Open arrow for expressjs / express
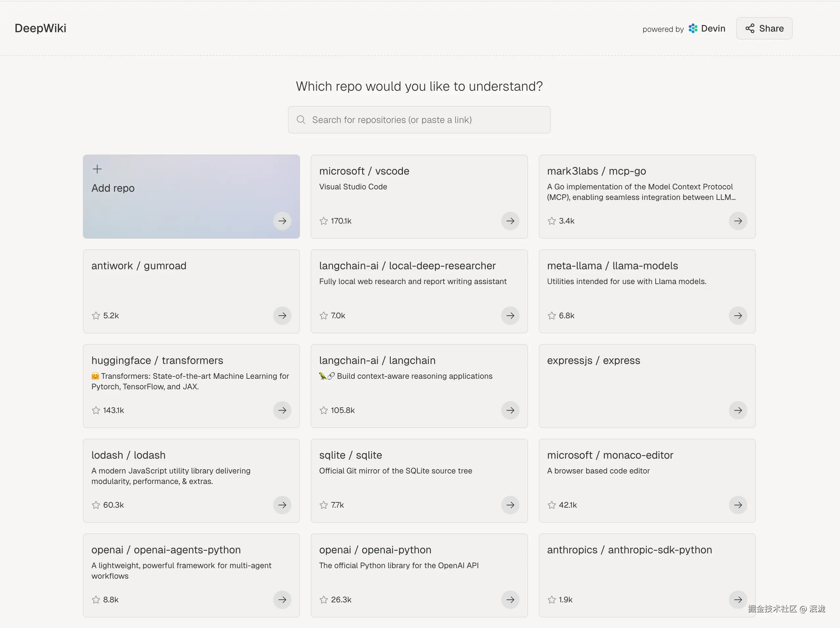The image size is (840, 628). 738,410
